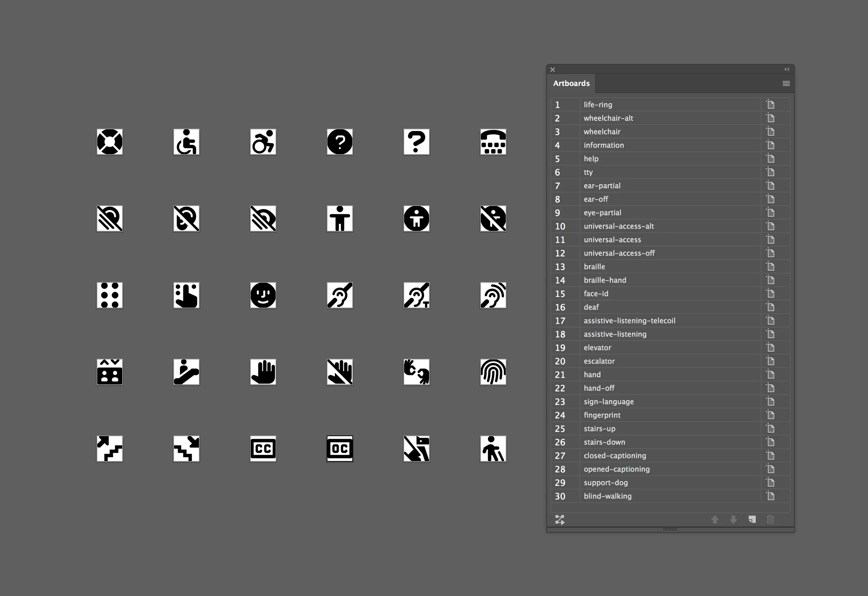868x596 pixels.
Task: Click the Delete Artboard trash icon
Action: (770, 519)
